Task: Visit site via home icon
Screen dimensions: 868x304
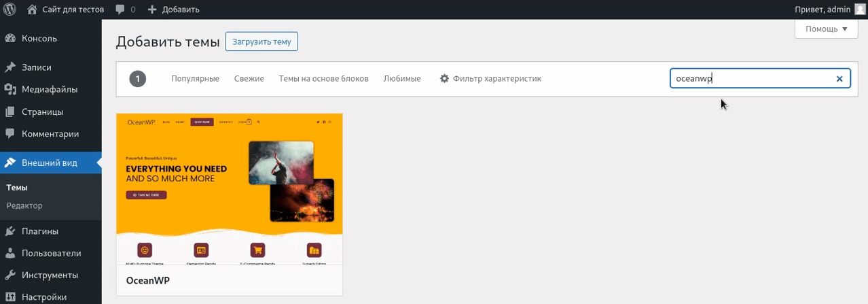Action: click(x=32, y=10)
